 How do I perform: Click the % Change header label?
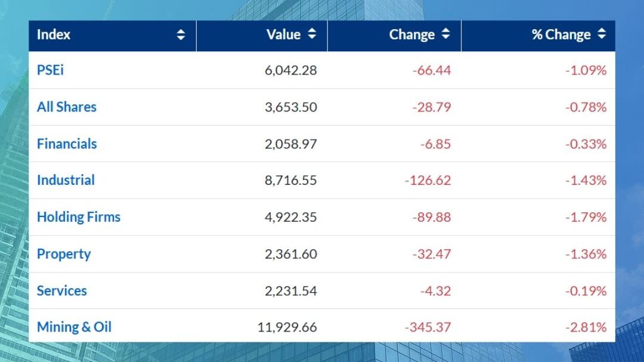[x=561, y=35]
